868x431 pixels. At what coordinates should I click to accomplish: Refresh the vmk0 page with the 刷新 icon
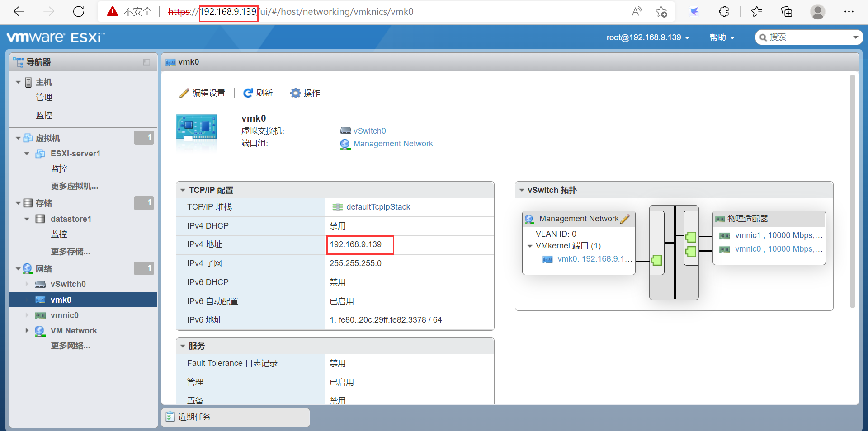(248, 93)
